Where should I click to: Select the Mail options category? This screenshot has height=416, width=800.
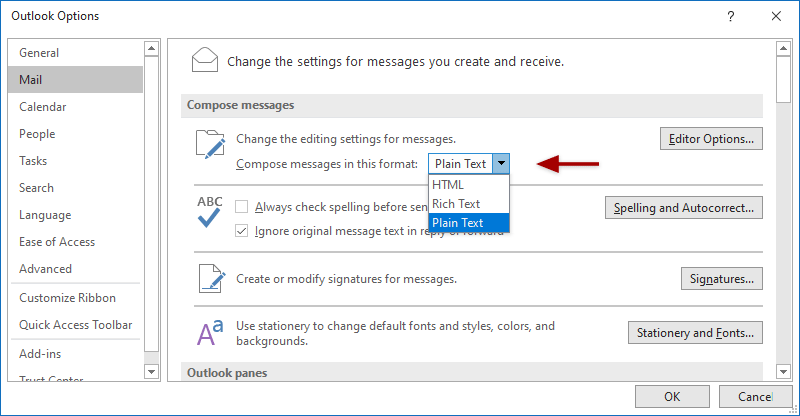76,80
